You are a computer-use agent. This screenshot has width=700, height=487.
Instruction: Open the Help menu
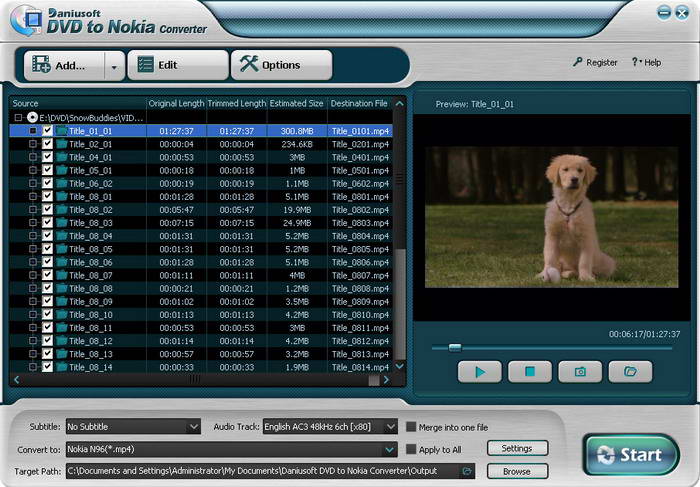point(646,62)
